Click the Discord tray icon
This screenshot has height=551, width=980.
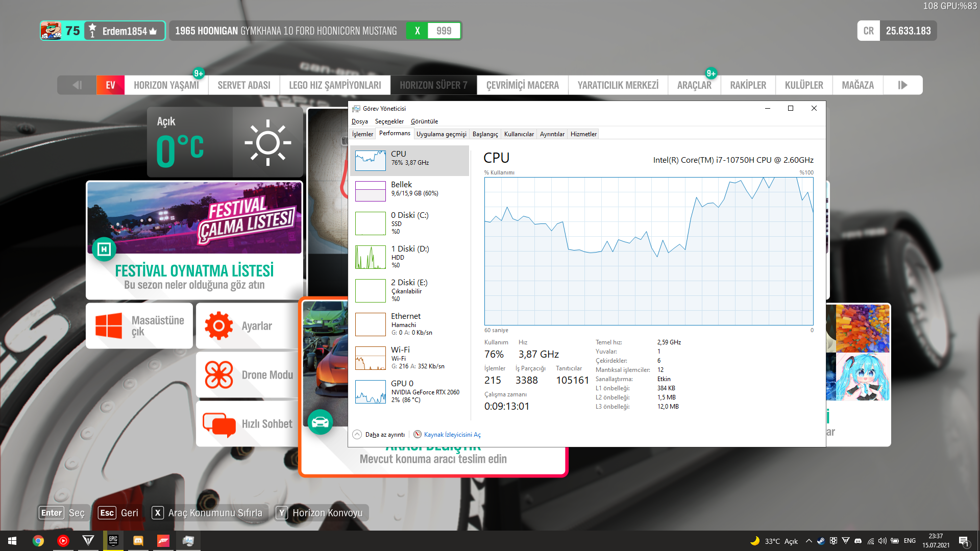tap(858, 541)
